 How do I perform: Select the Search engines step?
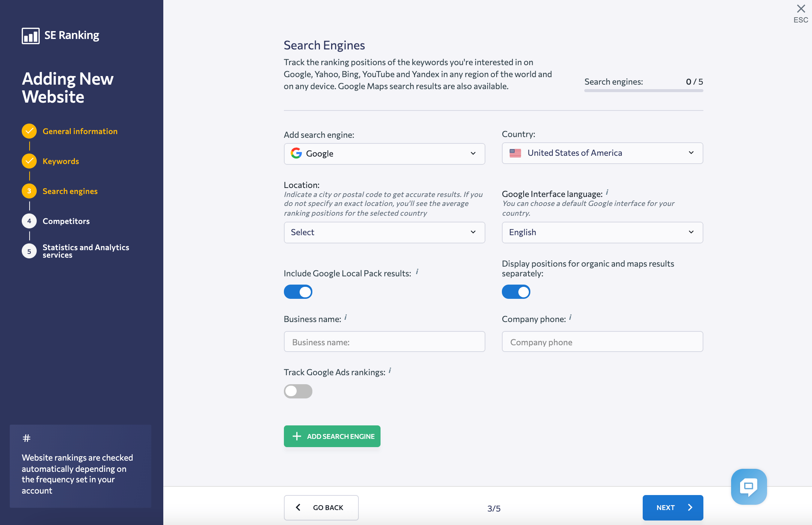coord(70,191)
